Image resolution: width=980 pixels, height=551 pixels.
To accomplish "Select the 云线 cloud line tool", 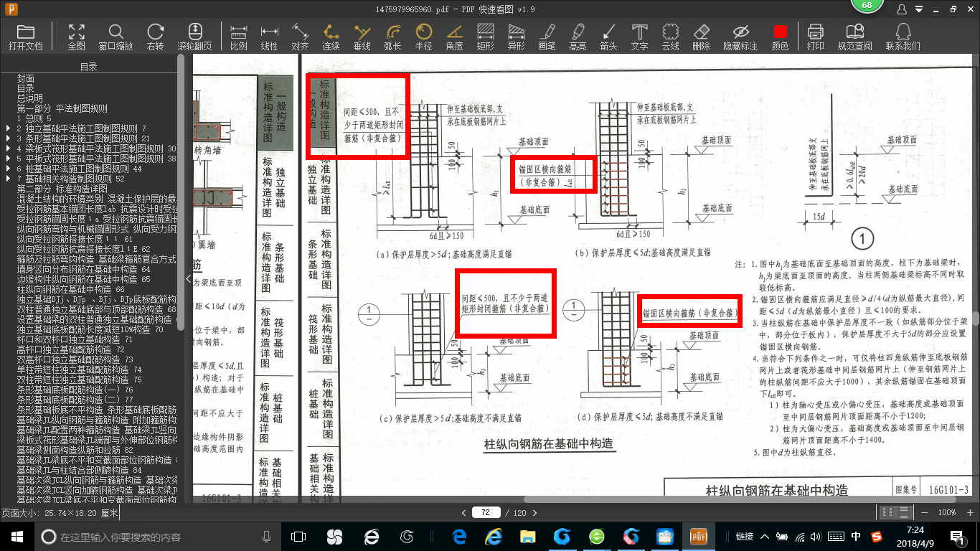I will (x=670, y=37).
